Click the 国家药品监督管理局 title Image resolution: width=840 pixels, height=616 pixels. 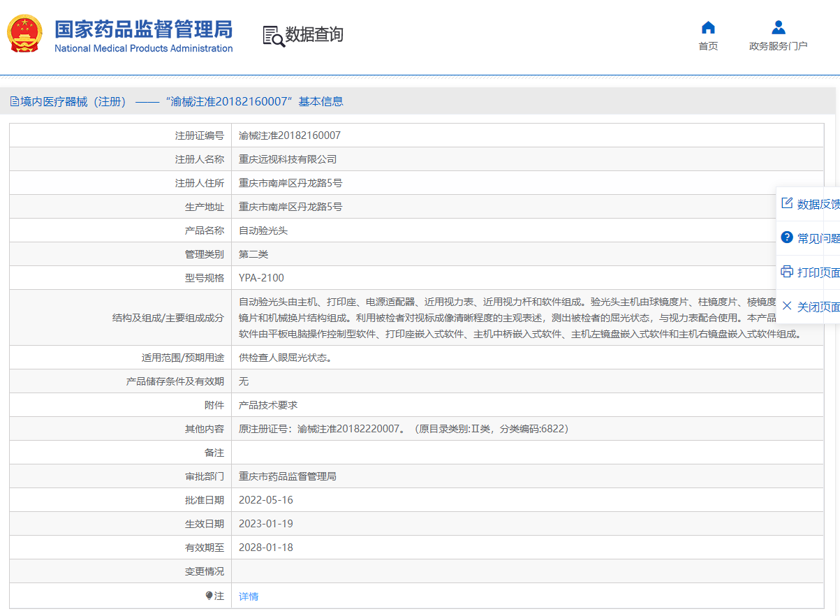pyautogui.click(x=144, y=29)
